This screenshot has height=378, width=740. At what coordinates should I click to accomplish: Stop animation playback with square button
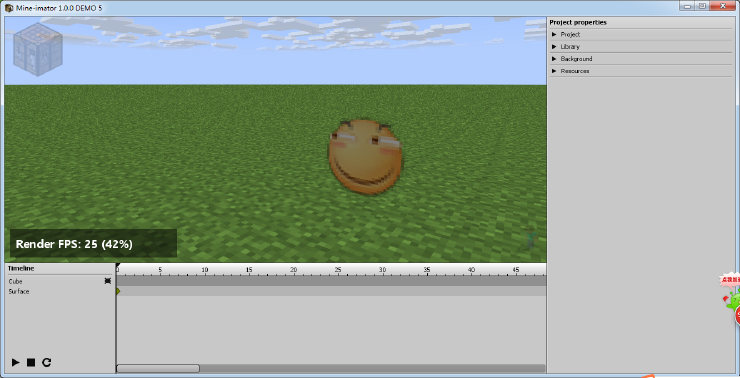click(x=31, y=362)
